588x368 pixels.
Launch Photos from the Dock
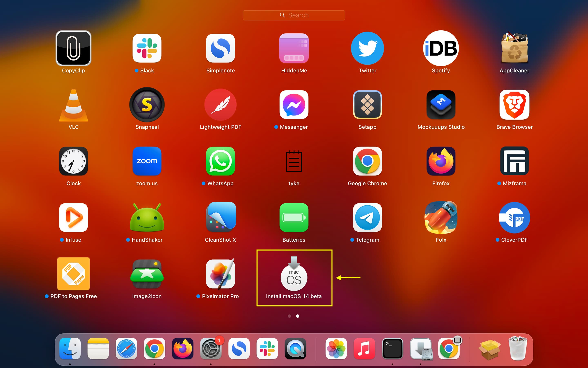click(336, 349)
